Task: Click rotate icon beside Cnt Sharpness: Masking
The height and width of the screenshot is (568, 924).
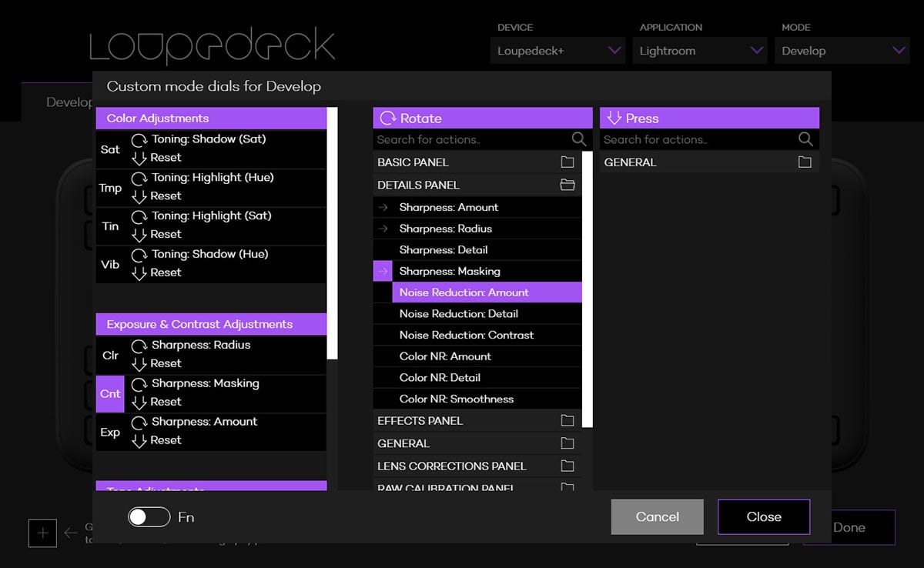Action: click(x=139, y=384)
